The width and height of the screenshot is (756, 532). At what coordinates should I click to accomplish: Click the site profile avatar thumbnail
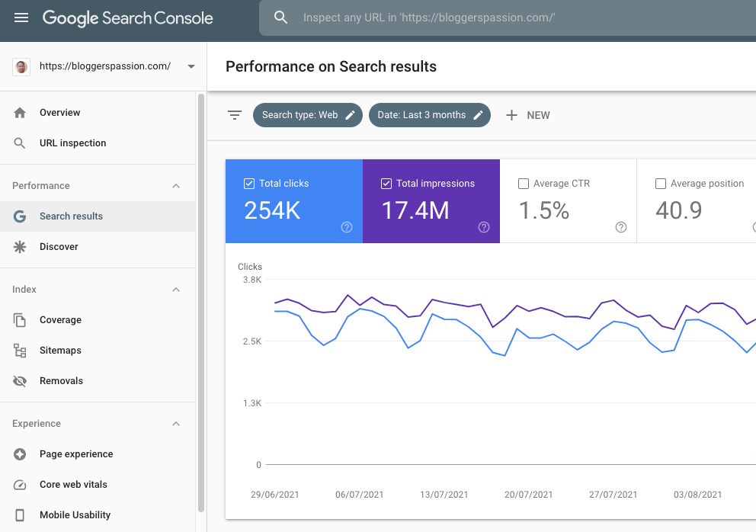[x=21, y=66]
